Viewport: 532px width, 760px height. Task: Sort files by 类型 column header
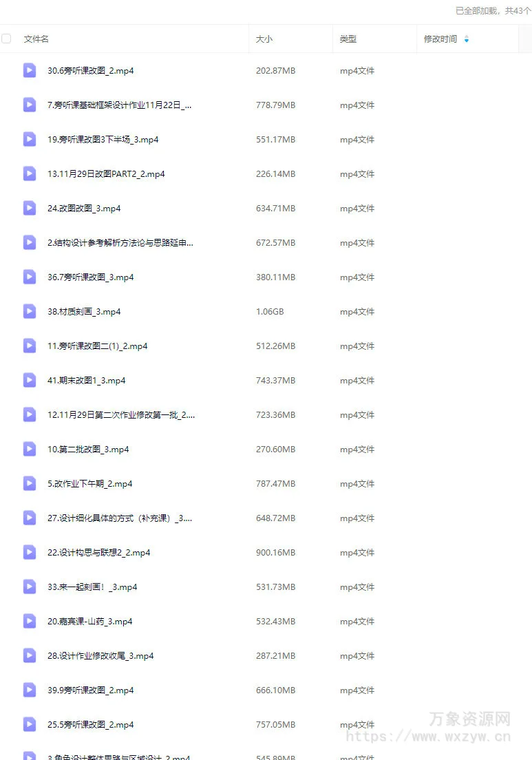[348, 39]
